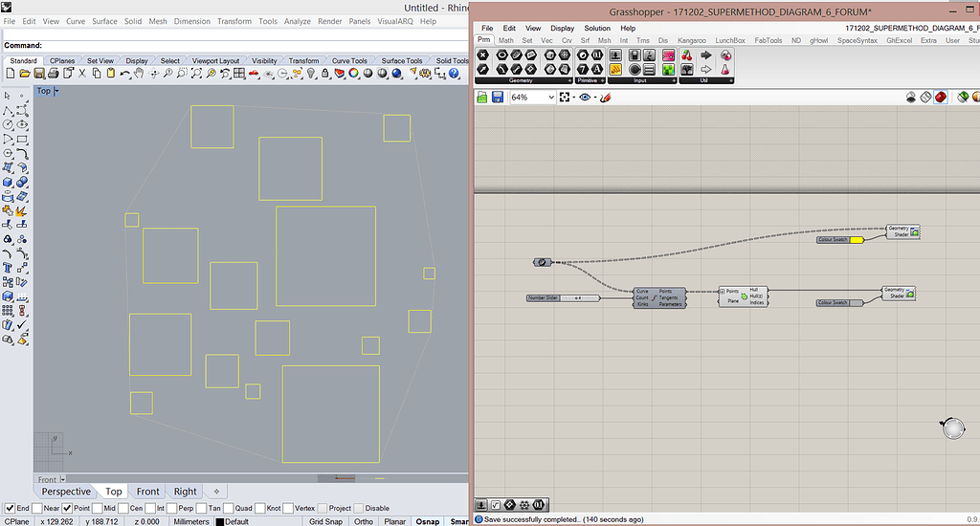This screenshot has width=980, height=526.
Task: Open preview eye icon dropdown arrow
Action: [x=595, y=98]
